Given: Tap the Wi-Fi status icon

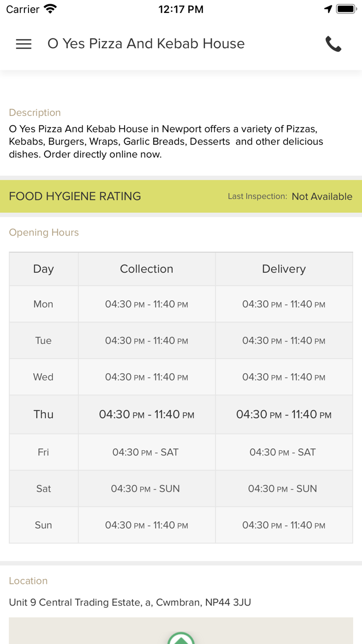Looking at the screenshot, I should (x=51, y=9).
